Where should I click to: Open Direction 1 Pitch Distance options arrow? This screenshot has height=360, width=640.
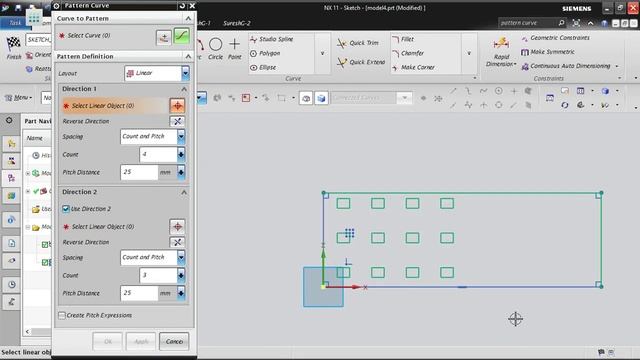pyautogui.click(x=181, y=172)
